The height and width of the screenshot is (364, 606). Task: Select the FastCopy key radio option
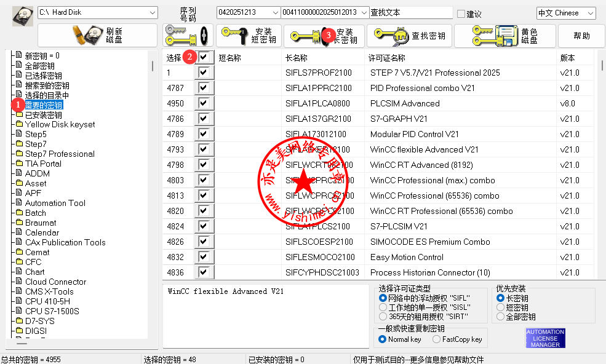(x=437, y=339)
